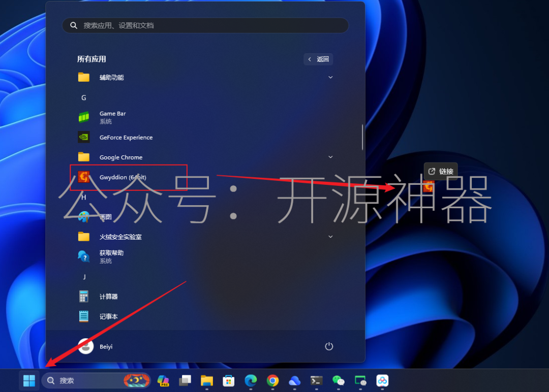Image resolution: width=549 pixels, height=392 pixels.
Task: Launch GeForce Experience from app list
Action: [205, 138]
